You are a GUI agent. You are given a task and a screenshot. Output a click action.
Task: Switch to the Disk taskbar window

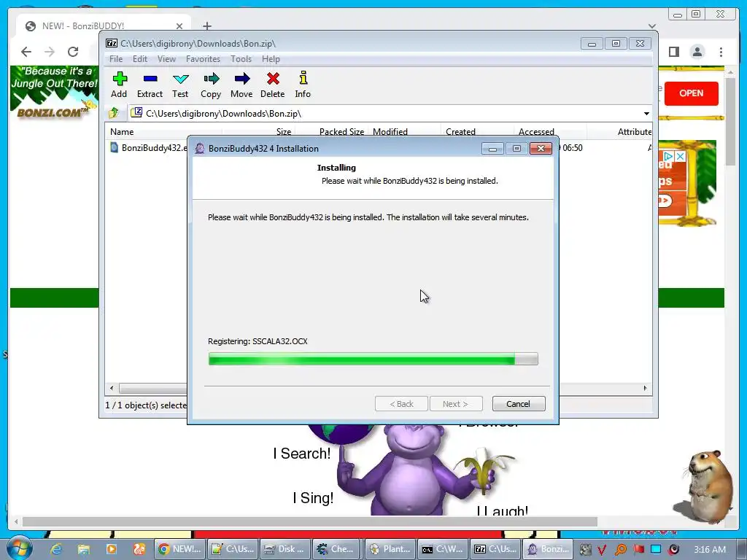coord(285,549)
